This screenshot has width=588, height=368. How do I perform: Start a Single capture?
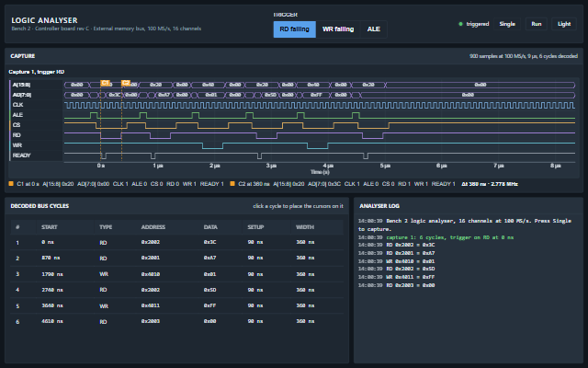[x=507, y=24]
